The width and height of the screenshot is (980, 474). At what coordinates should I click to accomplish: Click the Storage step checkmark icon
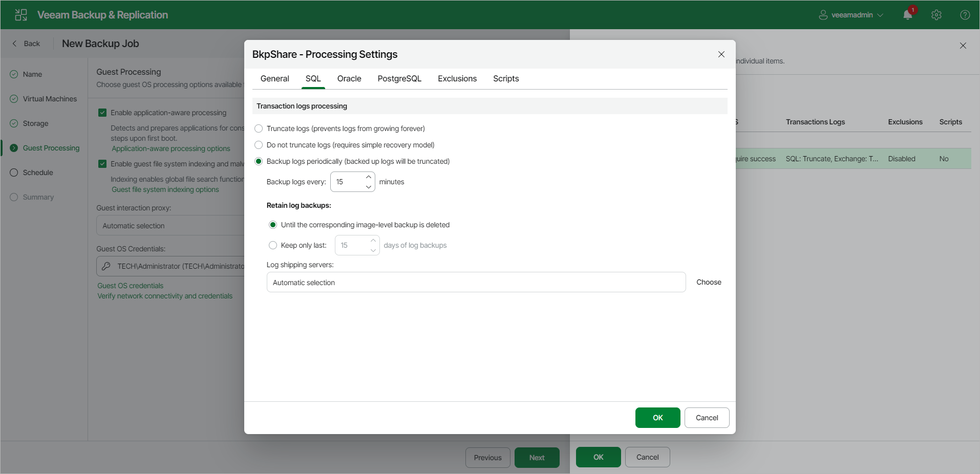point(14,123)
